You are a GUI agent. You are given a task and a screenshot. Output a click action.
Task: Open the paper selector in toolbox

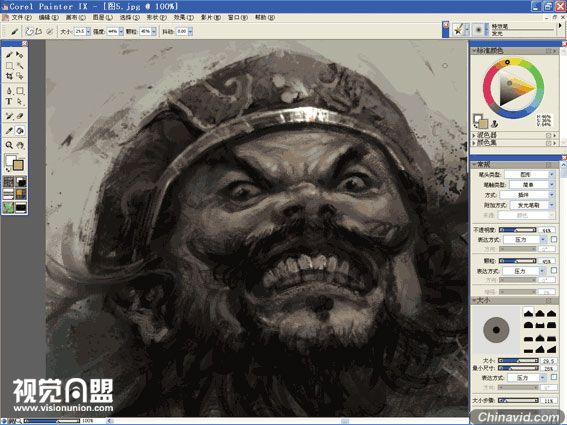(x=9, y=182)
